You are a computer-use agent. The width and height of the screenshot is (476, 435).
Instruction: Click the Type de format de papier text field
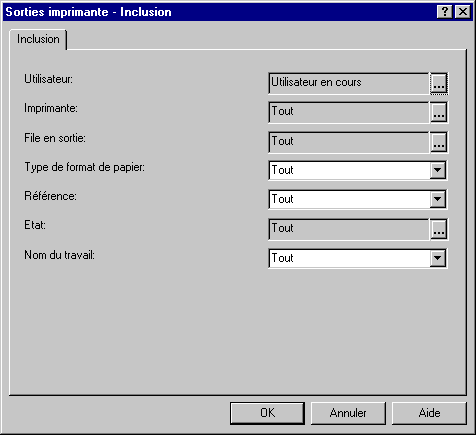pos(349,170)
